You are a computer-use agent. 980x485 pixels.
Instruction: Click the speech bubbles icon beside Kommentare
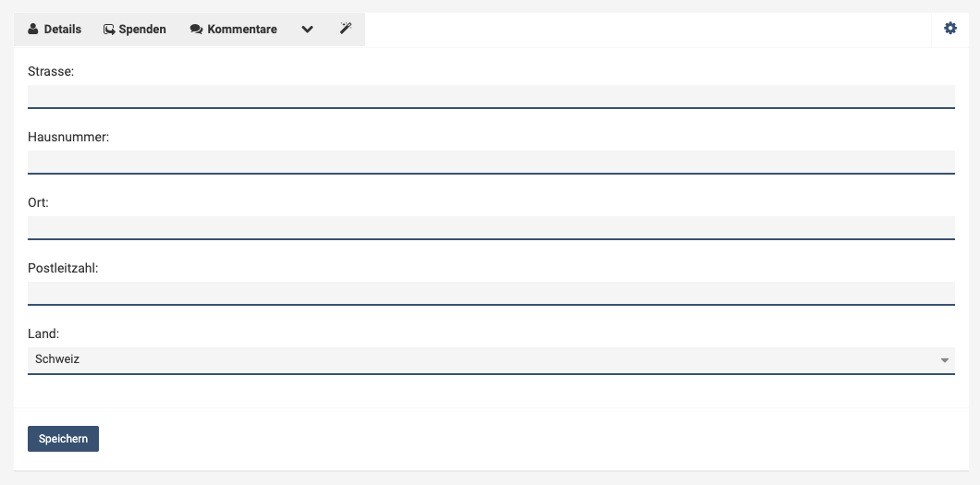click(196, 30)
